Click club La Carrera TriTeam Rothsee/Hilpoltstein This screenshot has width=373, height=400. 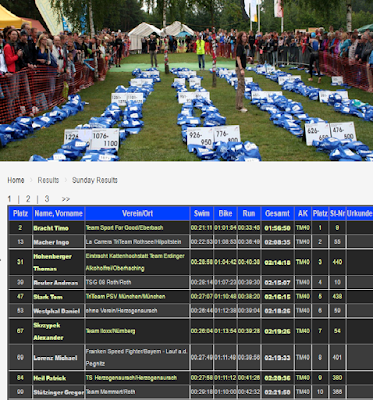point(134,242)
